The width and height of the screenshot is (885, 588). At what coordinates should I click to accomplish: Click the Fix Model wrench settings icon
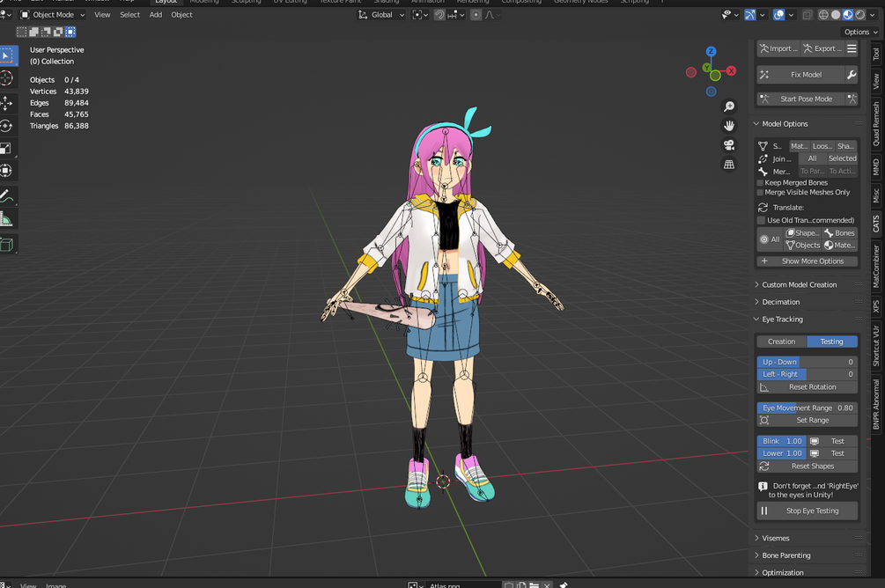[x=852, y=75]
